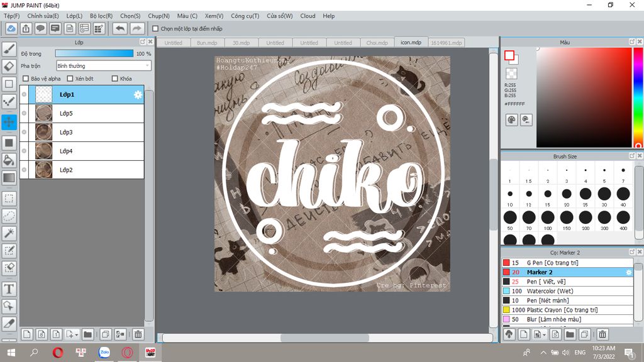
Task: Duplicate layer icon in Layers panel
Action: coord(106,334)
